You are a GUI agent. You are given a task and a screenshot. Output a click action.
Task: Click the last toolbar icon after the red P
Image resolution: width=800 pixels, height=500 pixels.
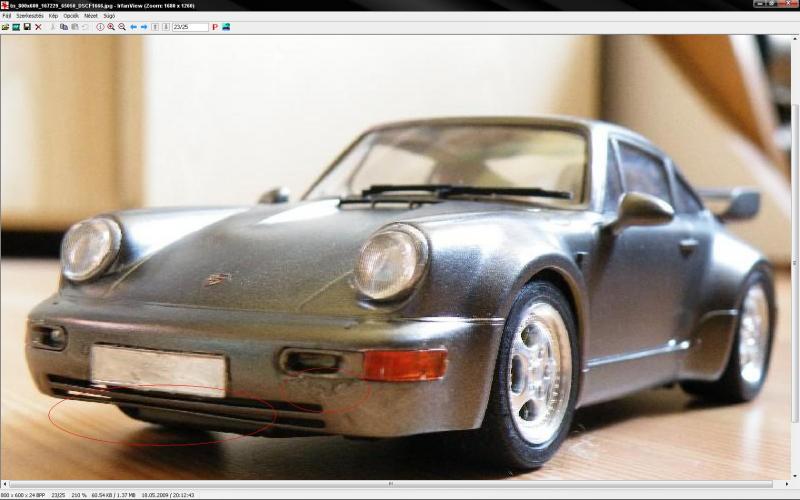226,27
